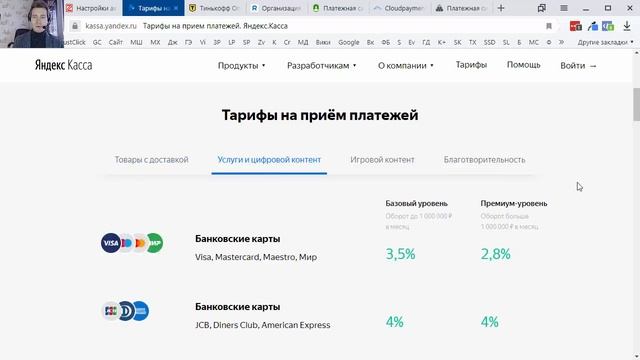Screen dimensions: 640x360
Task: Open the ГЭ bookmark
Action: click(188, 42)
